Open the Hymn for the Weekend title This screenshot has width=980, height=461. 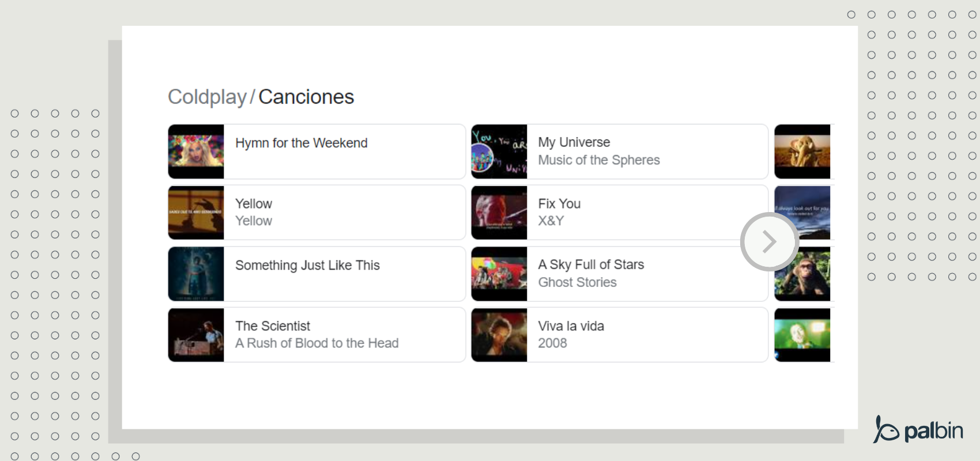coord(301,143)
